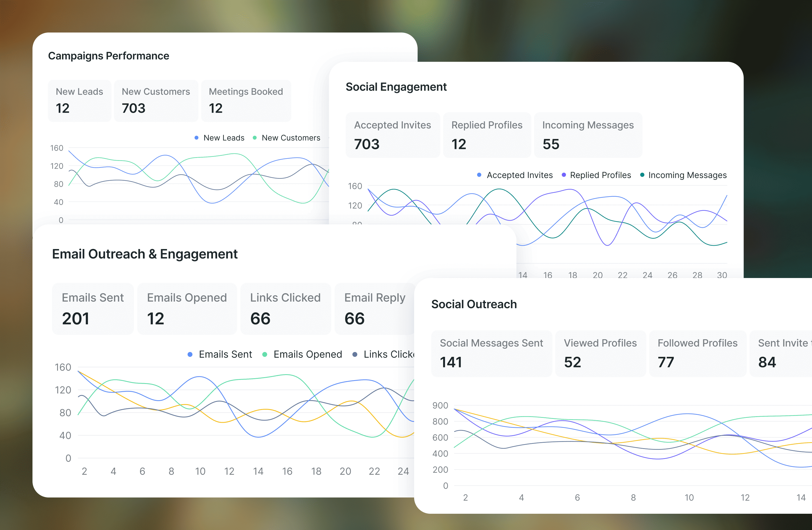The image size is (812, 530).
Task: Click the Social Outreach panel title
Action: (474, 304)
